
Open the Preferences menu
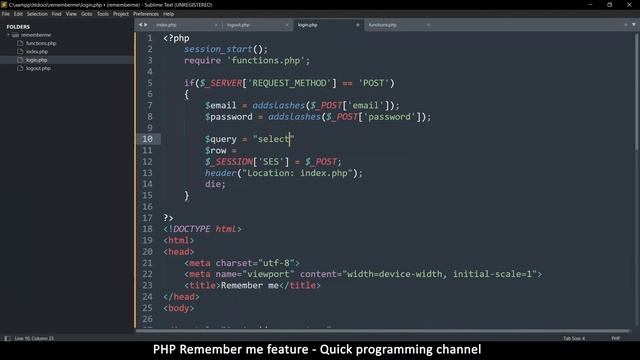[146, 14]
